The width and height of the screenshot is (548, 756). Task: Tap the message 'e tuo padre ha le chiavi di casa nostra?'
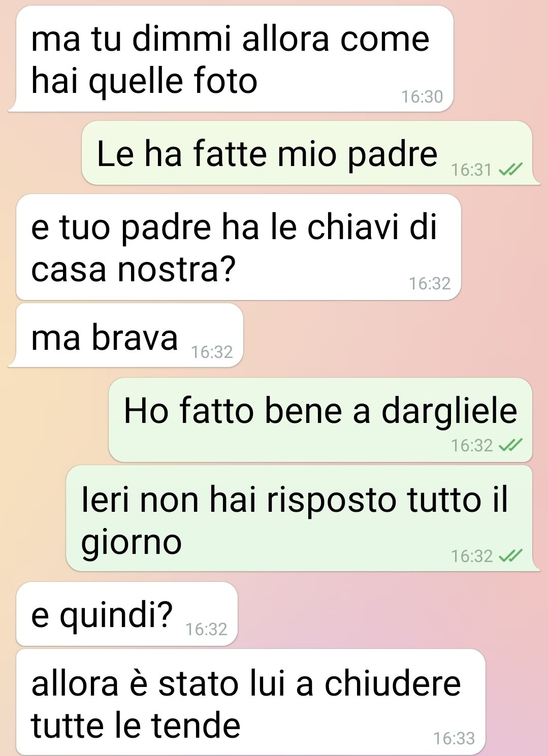[239, 247]
